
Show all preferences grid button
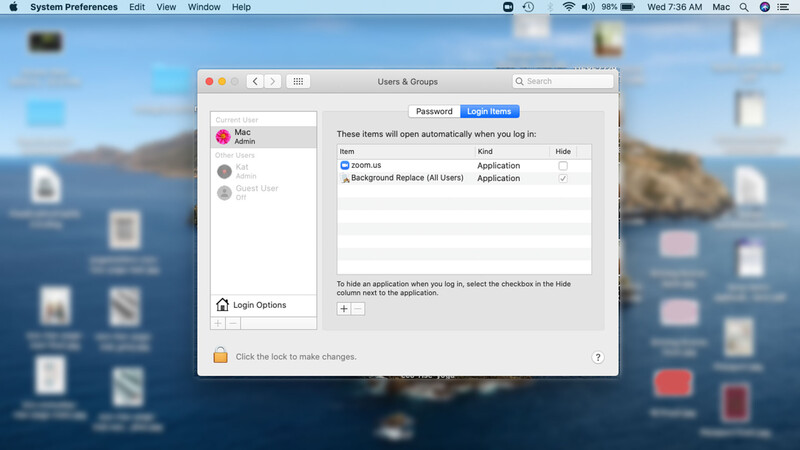(x=298, y=82)
